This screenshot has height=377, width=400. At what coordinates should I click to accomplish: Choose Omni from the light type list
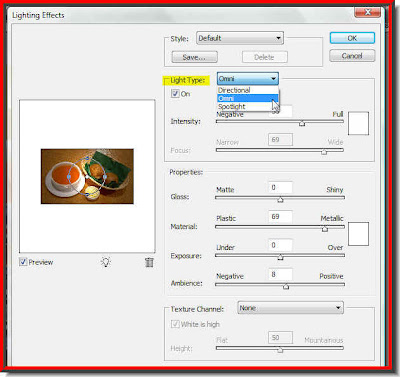point(248,98)
